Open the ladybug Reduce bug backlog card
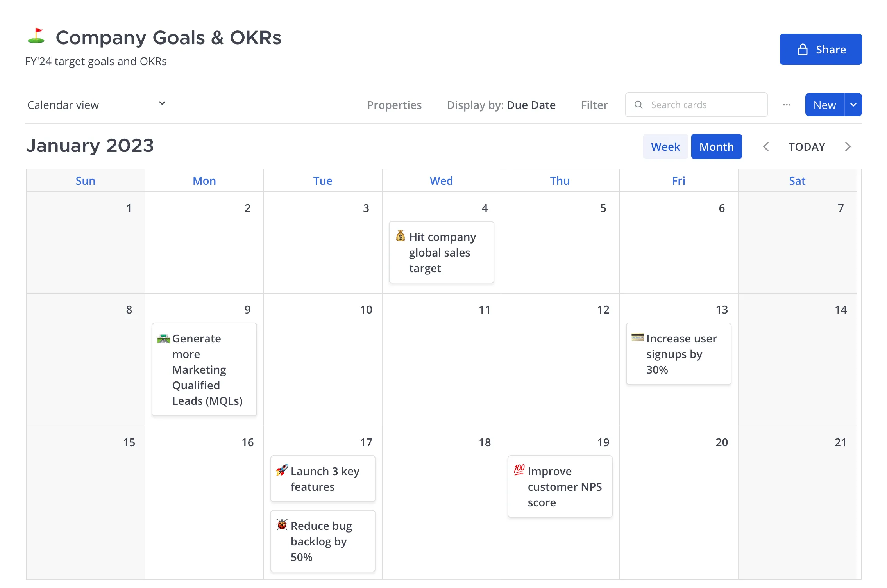Image resolution: width=887 pixels, height=588 pixels. 323,541
